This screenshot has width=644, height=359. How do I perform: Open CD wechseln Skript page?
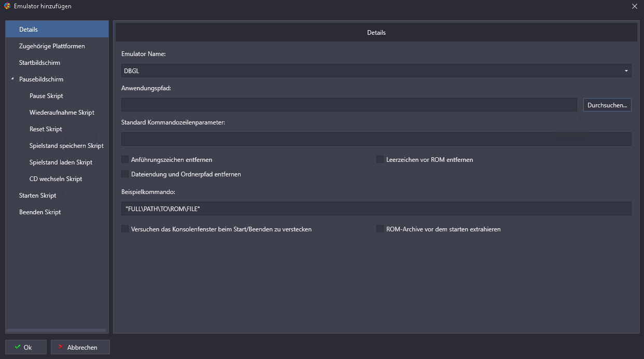[x=55, y=179]
